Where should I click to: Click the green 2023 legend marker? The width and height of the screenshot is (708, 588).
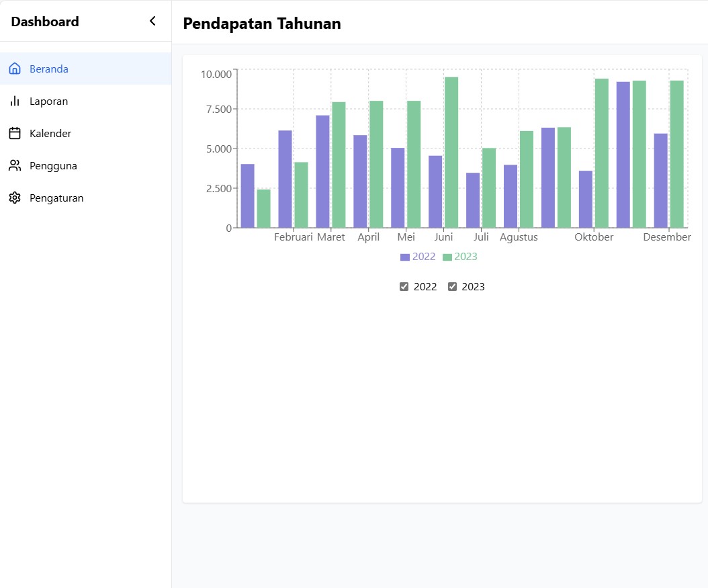tap(446, 257)
